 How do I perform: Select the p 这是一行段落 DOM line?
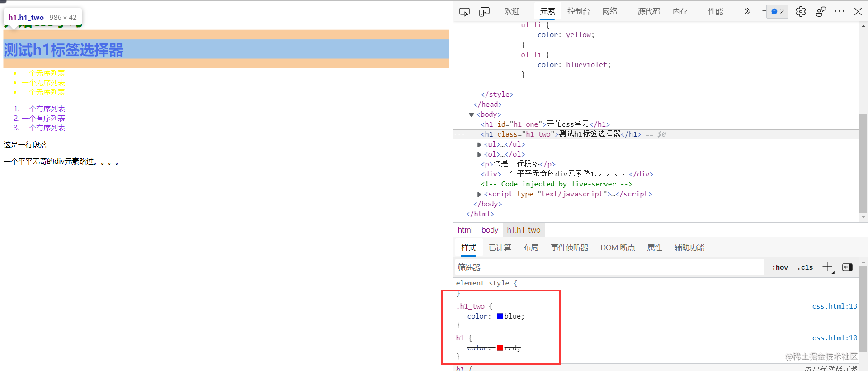(518, 164)
